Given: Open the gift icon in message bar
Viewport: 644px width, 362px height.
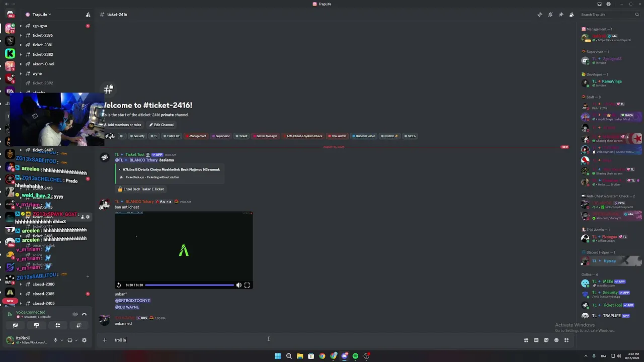Looking at the screenshot, I should pyautogui.click(x=526, y=340).
